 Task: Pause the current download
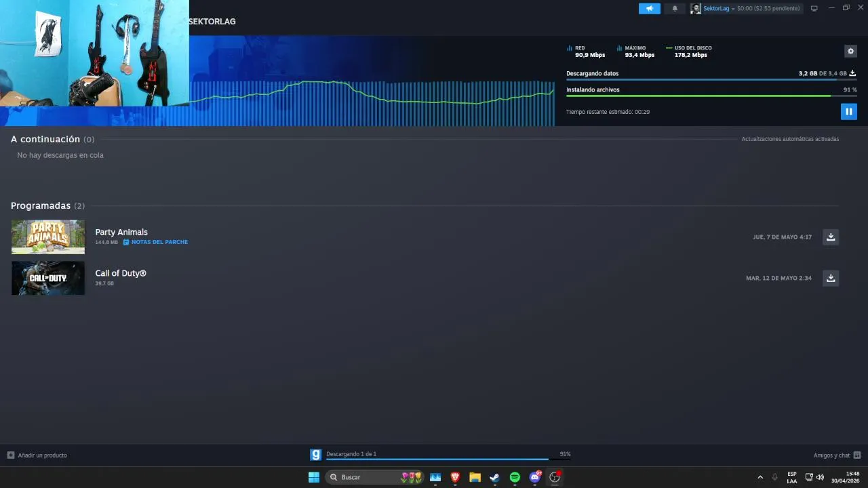click(848, 111)
